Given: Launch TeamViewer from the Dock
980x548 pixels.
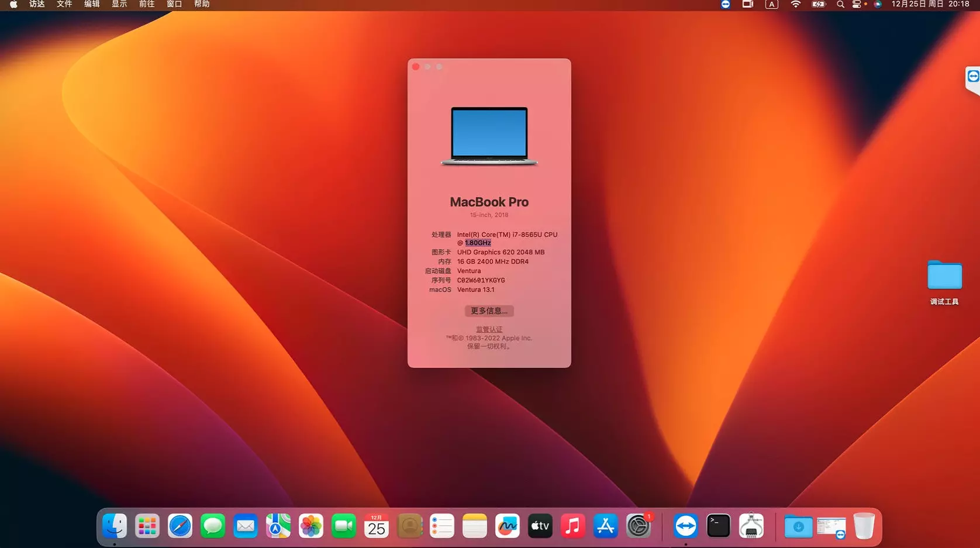Looking at the screenshot, I should pyautogui.click(x=685, y=526).
